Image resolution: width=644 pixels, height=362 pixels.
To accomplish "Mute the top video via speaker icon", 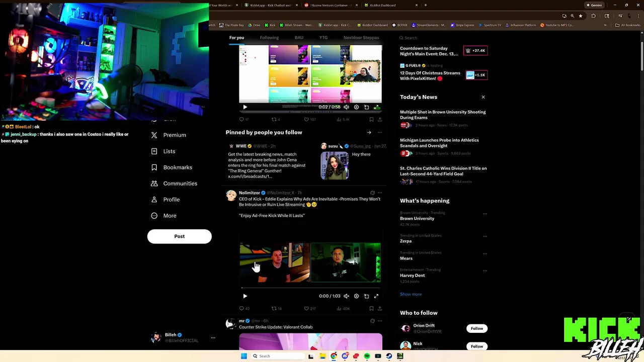I will click(x=346, y=107).
